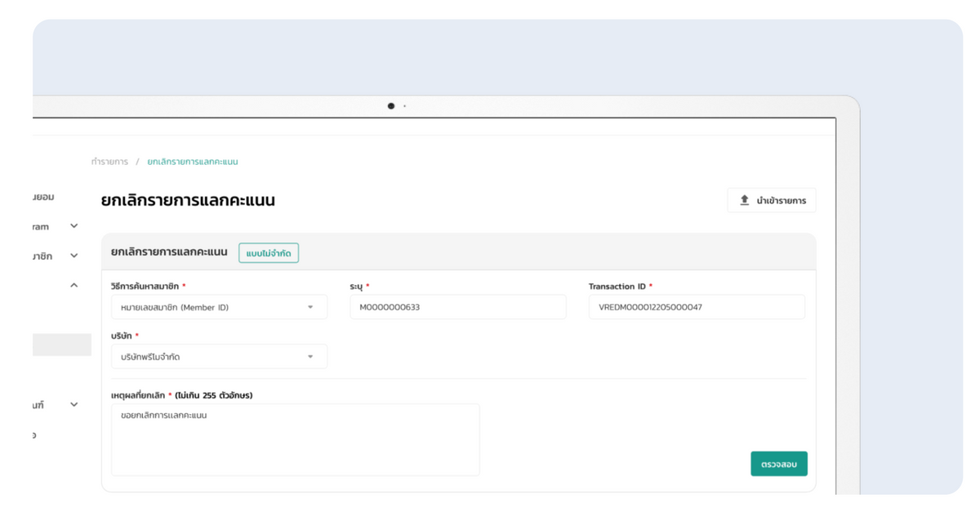980x517 pixels.
Task: Click the arrow icon in บริษัทพรีโมจำกัด field
Action: click(310, 357)
